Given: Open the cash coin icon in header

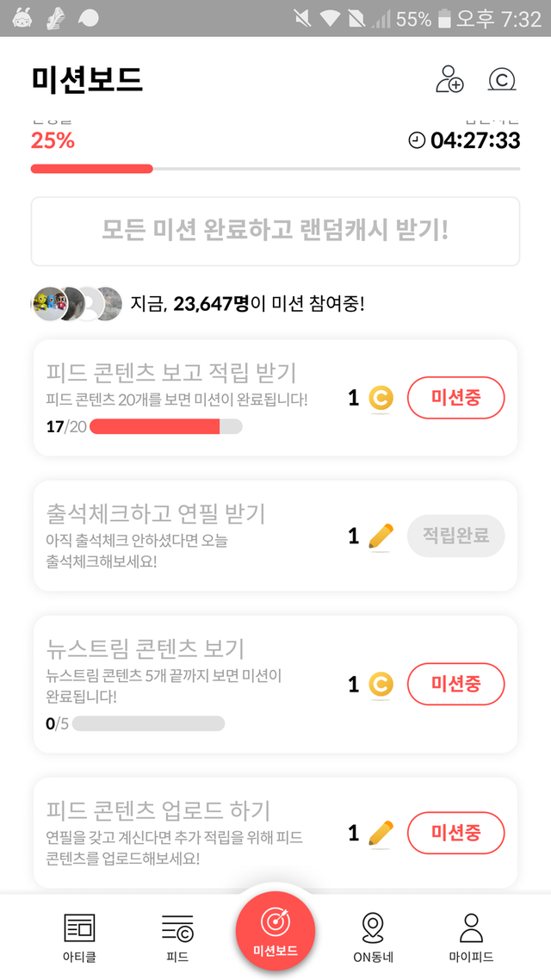Looking at the screenshot, I should point(501,79).
